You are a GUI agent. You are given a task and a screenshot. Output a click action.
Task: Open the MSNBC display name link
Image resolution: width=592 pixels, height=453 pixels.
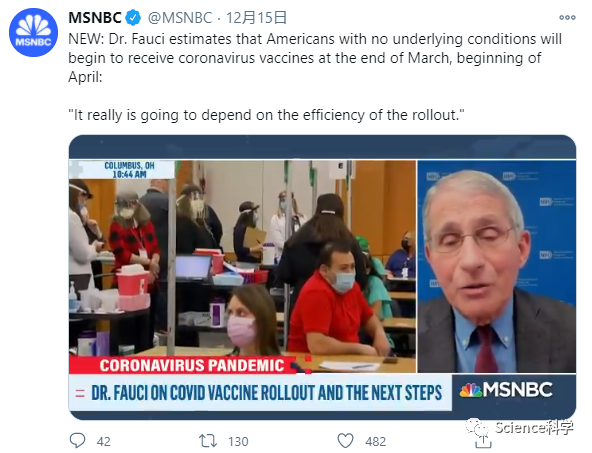pyautogui.click(x=95, y=18)
